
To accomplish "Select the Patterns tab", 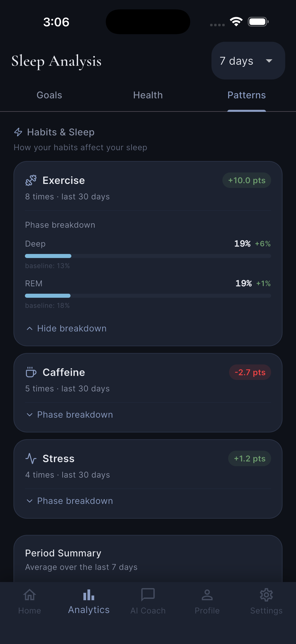I will [x=247, y=95].
